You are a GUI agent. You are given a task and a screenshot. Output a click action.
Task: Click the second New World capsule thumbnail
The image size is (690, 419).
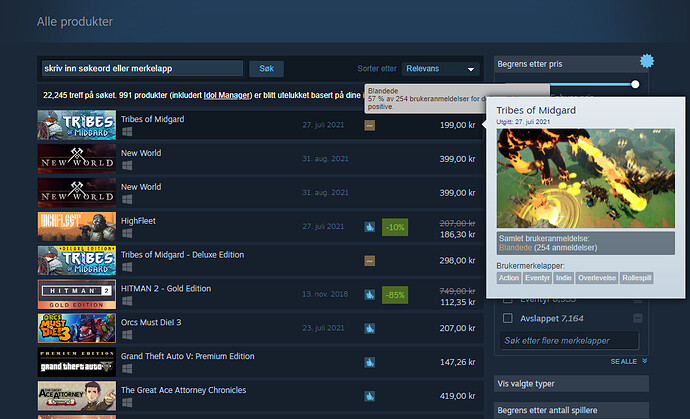77,193
